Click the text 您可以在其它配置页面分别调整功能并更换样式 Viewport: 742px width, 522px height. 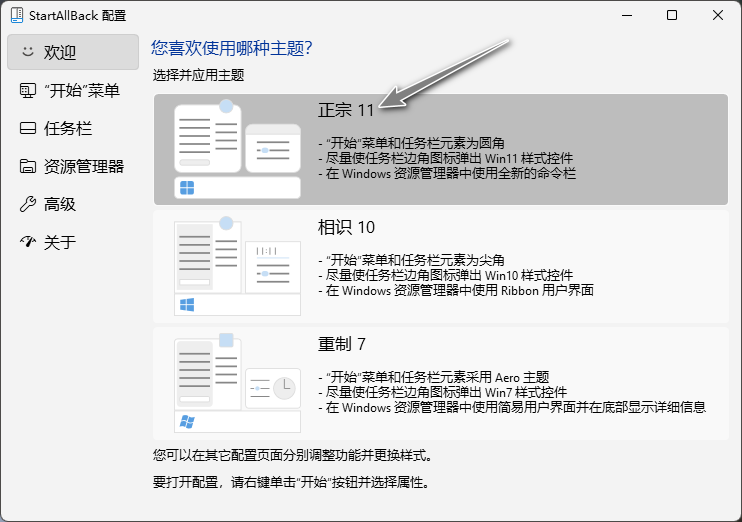click(292, 455)
